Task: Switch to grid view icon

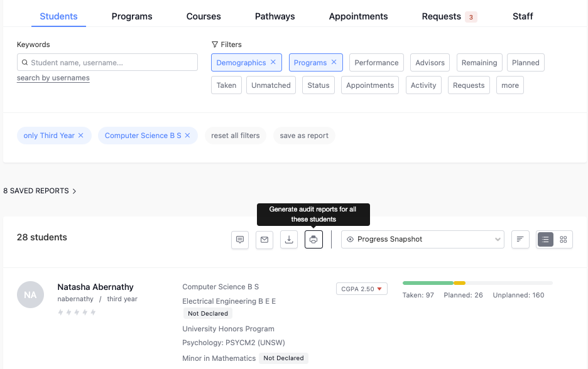Action: pyautogui.click(x=563, y=239)
